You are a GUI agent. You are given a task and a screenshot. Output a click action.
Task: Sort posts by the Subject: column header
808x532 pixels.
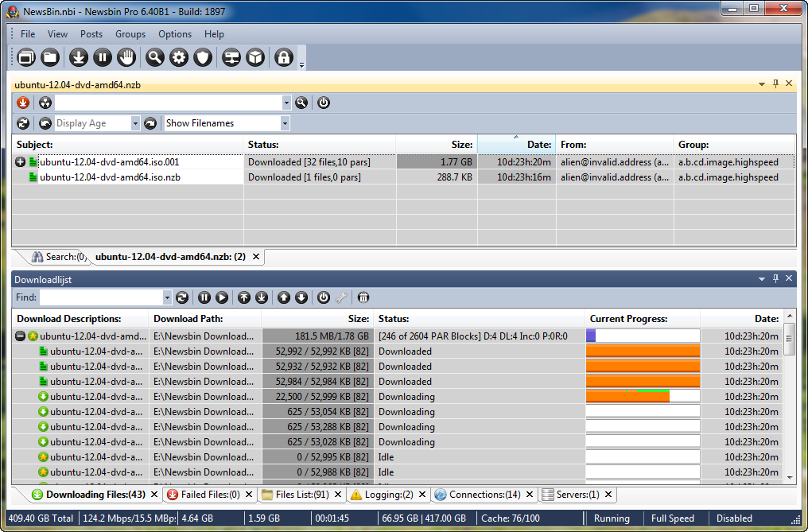(127, 145)
